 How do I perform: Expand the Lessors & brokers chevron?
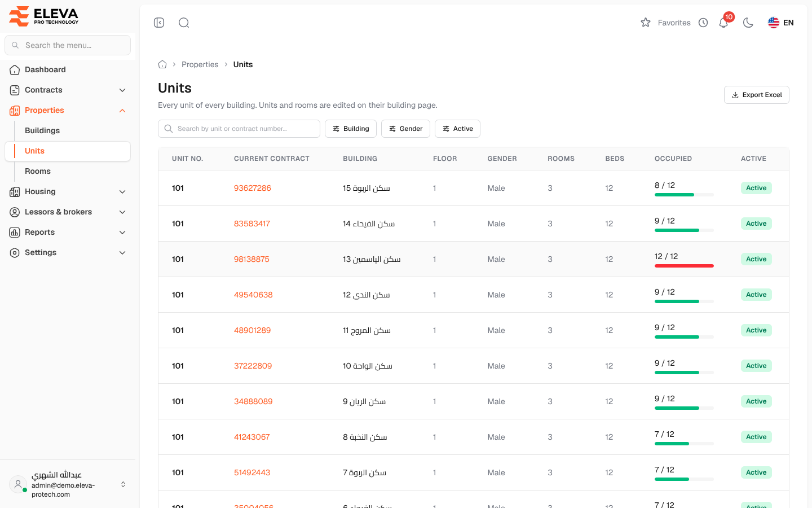pyautogui.click(x=122, y=212)
